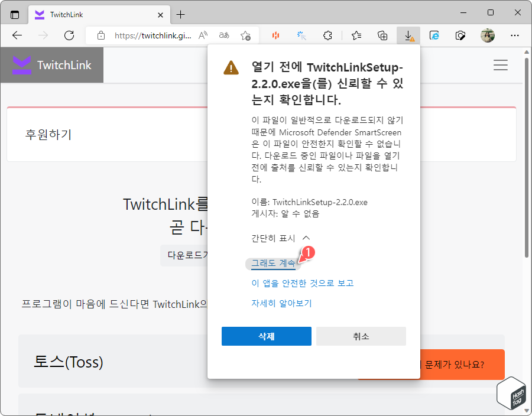Open the browser profile avatar
The width and height of the screenshot is (532, 416).
point(488,35)
